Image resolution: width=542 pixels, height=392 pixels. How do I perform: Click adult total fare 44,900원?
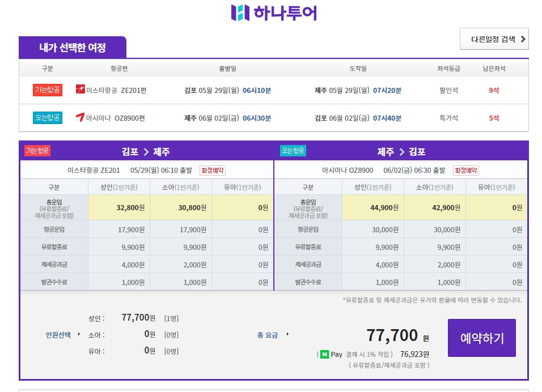tap(384, 207)
